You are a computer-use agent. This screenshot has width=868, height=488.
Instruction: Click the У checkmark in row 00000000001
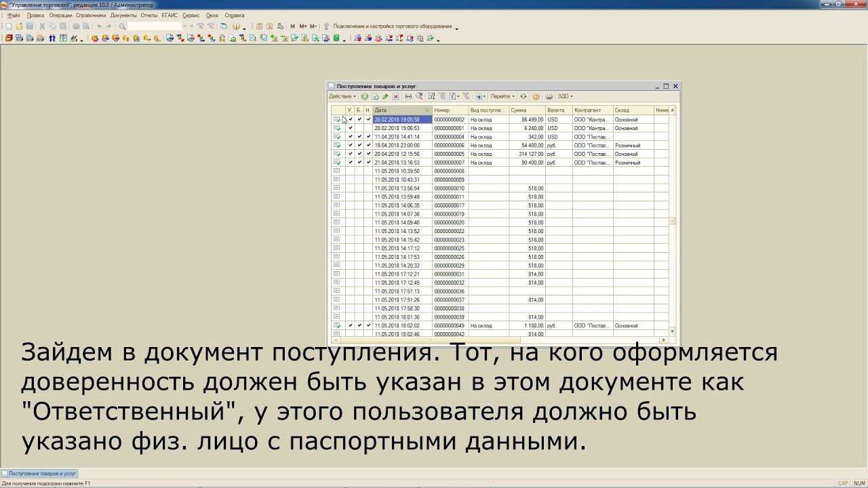pyautogui.click(x=351, y=128)
